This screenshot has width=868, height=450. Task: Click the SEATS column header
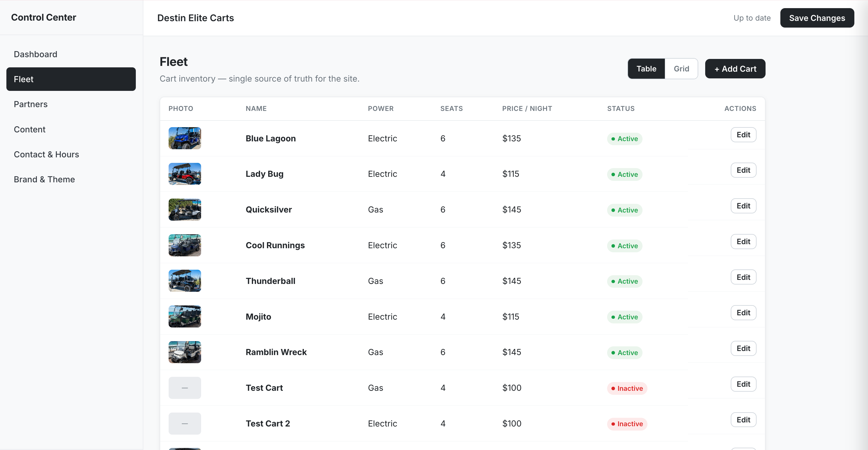tap(452, 109)
